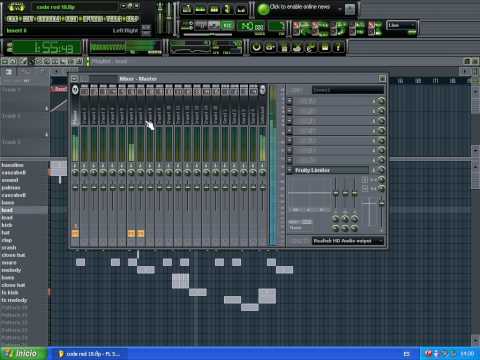Click the fourth icon in lower shortcut panel
480x360 pixels.
click(x=298, y=47)
